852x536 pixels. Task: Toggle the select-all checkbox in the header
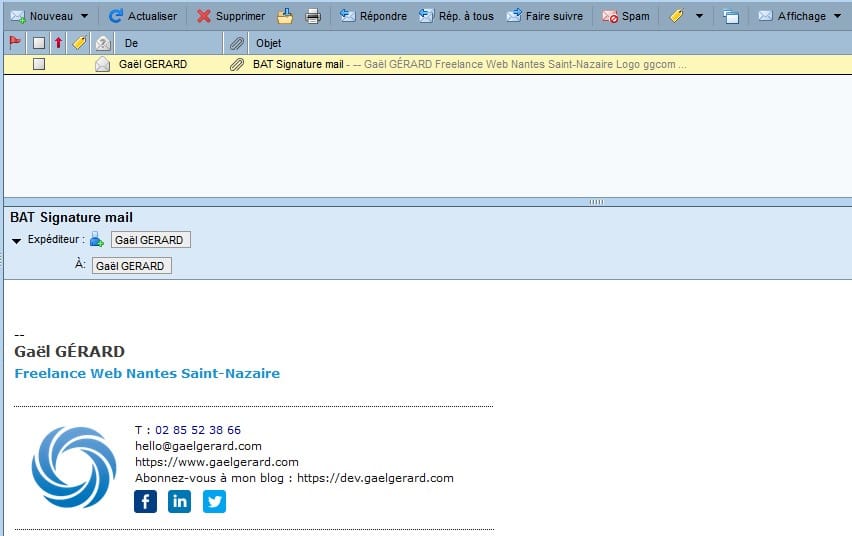click(x=39, y=43)
